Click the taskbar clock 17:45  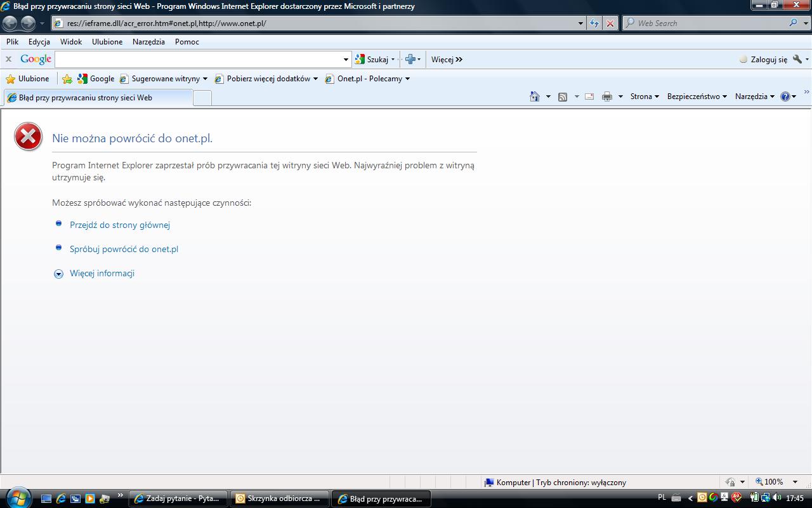click(x=795, y=498)
